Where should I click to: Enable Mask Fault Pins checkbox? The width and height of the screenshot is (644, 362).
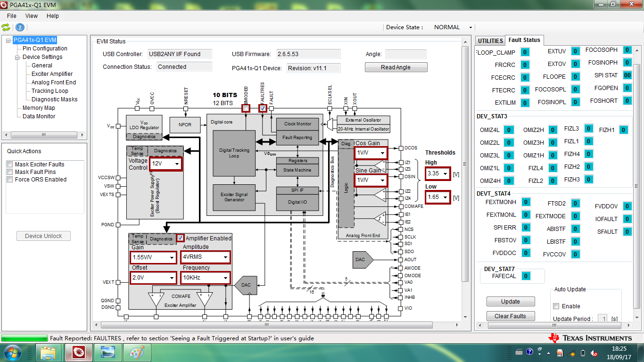point(9,172)
